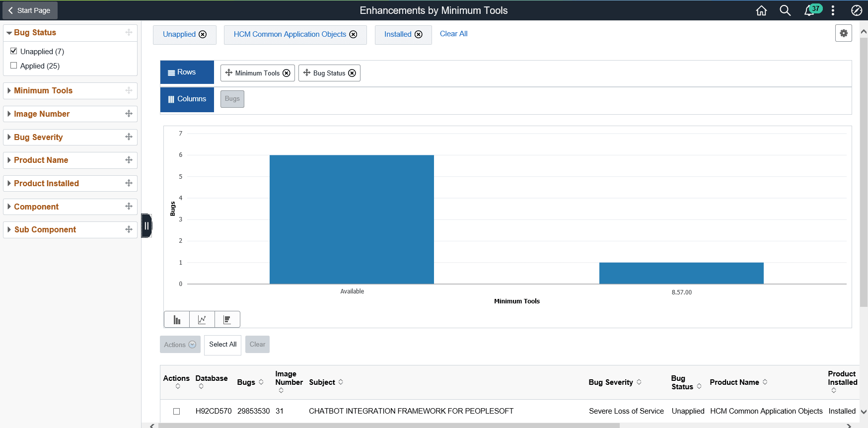
Task: Switch to line chart view
Action: (x=202, y=320)
